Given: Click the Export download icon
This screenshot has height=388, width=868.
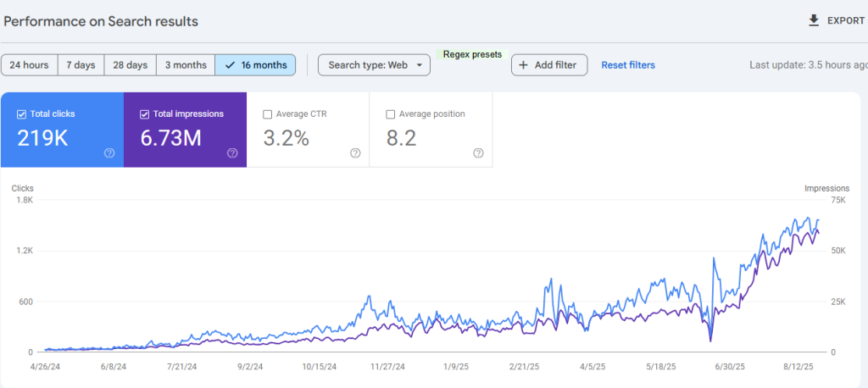Looking at the screenshot, I should [814, 20].
